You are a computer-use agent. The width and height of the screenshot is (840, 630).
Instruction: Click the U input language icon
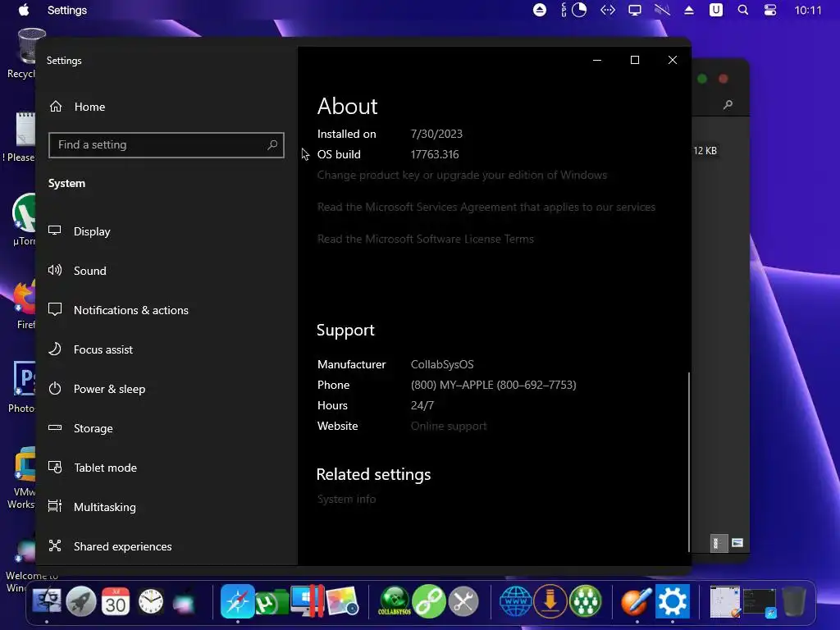click(x=715, y=10)
